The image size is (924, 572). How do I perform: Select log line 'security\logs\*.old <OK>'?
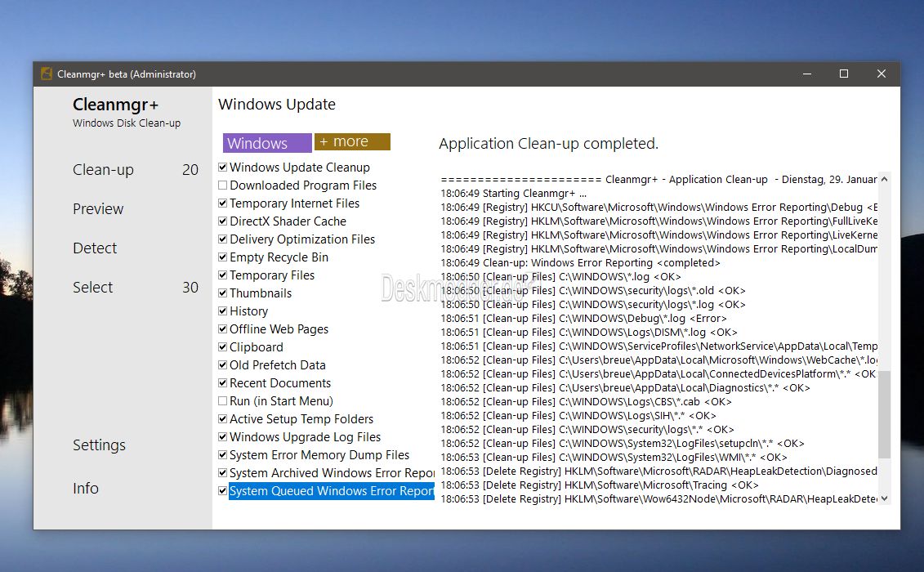(x=593, y=291)
